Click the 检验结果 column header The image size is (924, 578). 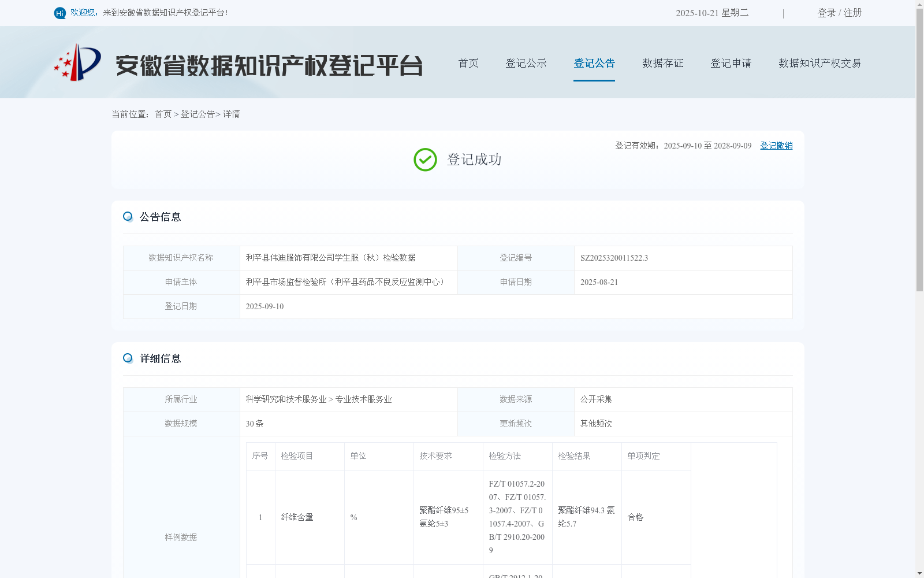587,456
